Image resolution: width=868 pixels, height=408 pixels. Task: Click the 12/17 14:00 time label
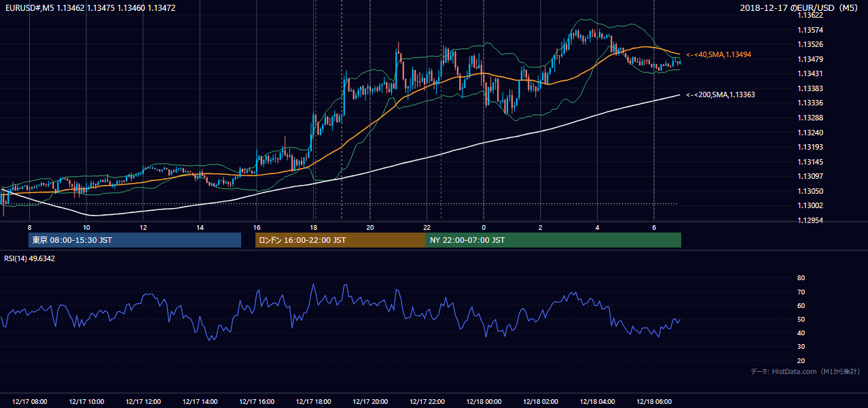[200, 402]
